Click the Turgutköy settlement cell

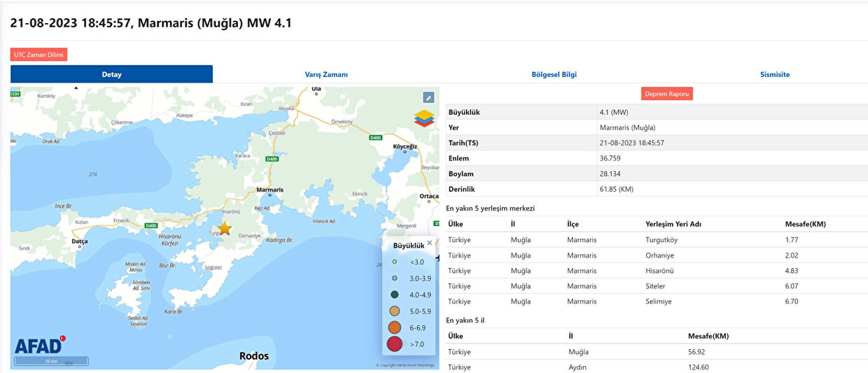661,240
